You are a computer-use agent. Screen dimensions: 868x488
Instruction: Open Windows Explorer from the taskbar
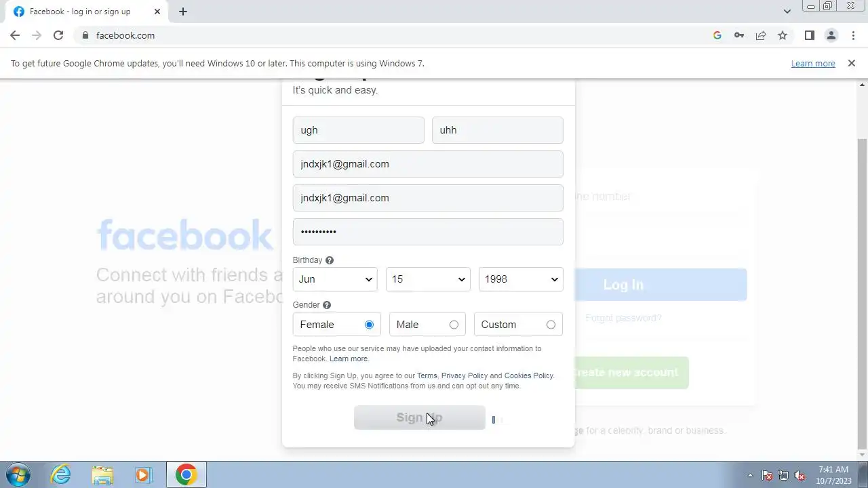click(x=102, y=474)
